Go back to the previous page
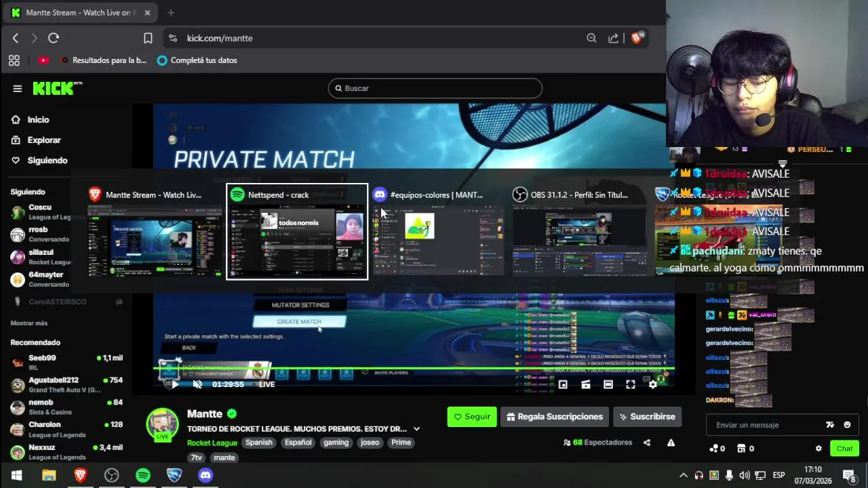The width and height of the screenshot is (868, 488). pos(16,38)
